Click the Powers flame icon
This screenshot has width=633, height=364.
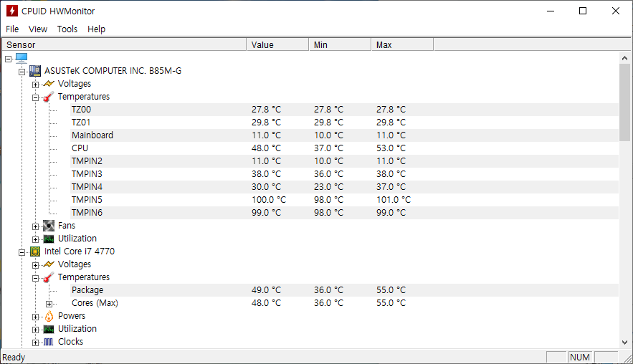coord(49,316)
